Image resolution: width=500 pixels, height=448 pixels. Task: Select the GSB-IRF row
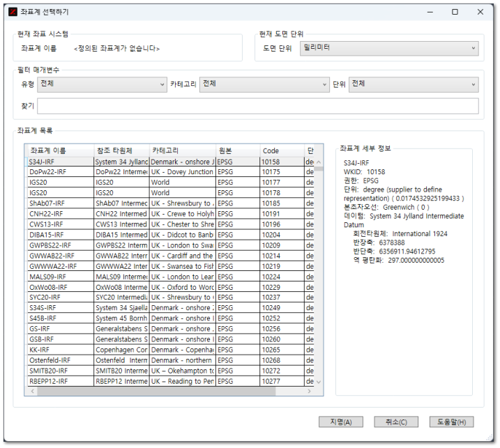pos(171,339)
